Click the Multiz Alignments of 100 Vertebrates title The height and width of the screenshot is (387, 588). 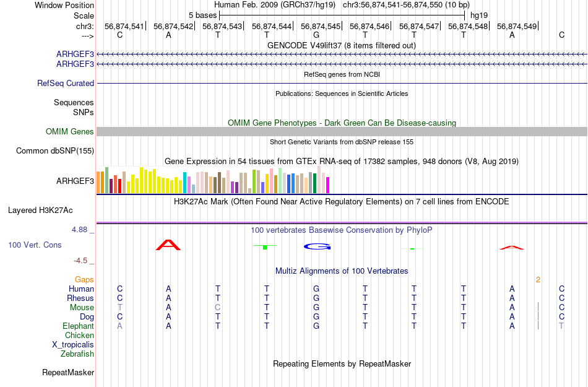tap(342, 271)
